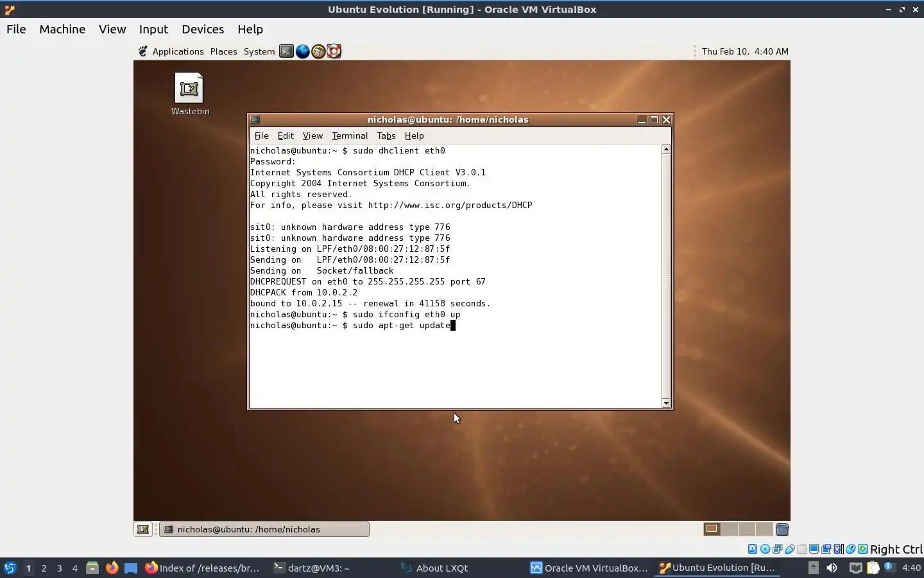Select the Wastebin desktop icon
The width and height of the screenshot is (924, 578).
pyautogui.click(x=190, y=94)
